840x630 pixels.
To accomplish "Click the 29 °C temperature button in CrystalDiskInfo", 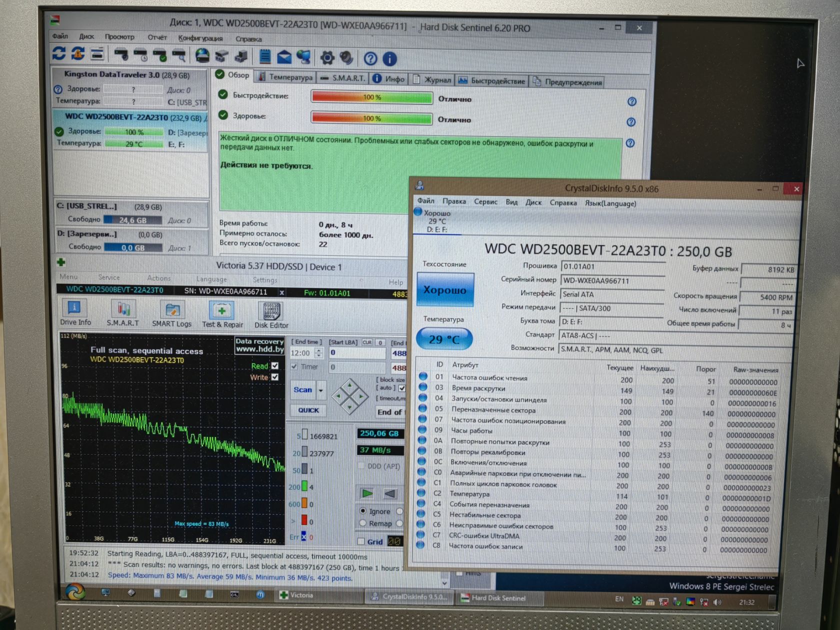I will 444,339.
